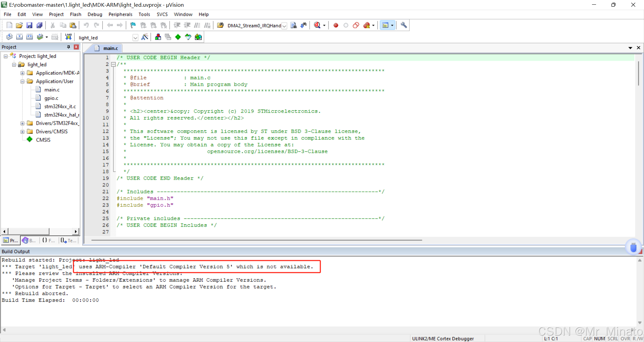Open breakpoints kill dropdown arrow

(x=373, y=25)
